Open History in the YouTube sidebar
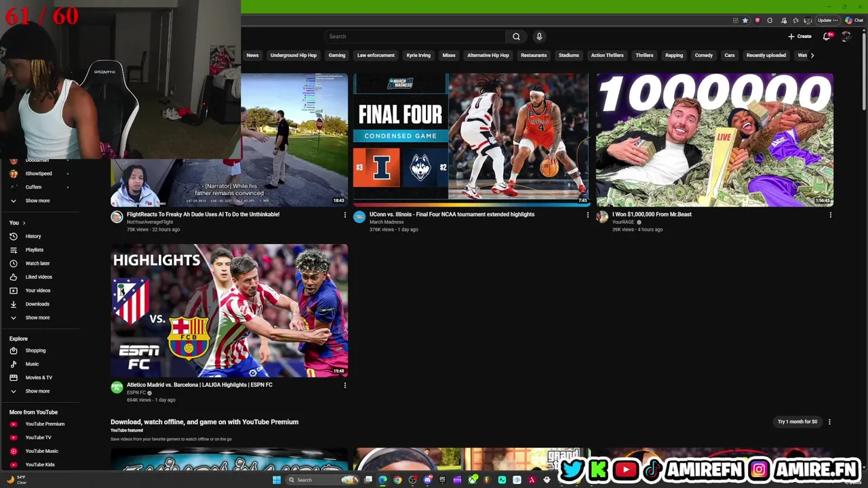This screenshot has width=868, height=488. click(x=33, y=236)
